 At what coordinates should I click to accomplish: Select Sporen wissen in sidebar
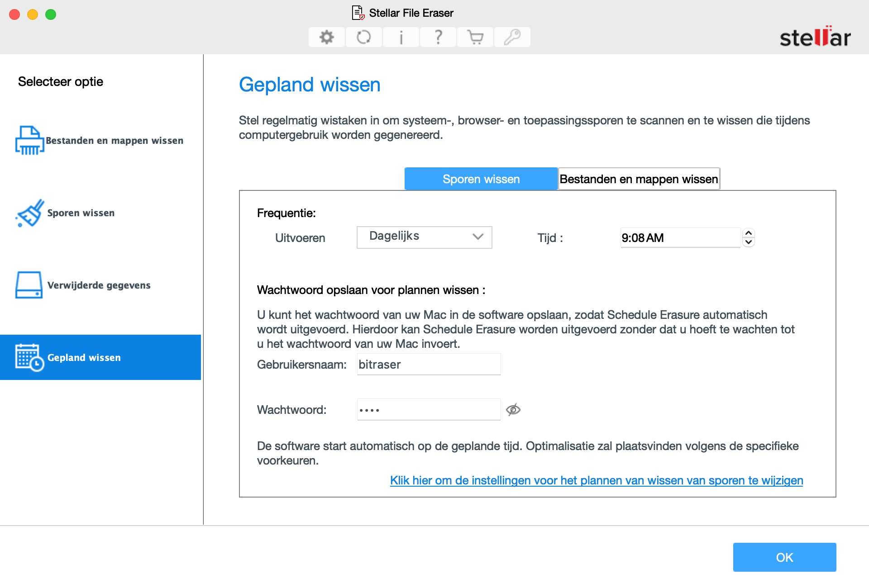[100, 213]
